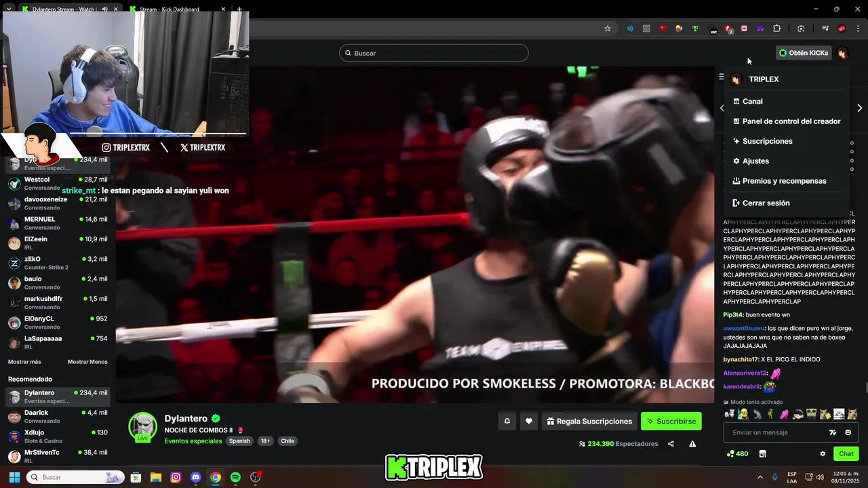Click the Chile tag under the stream
Image resolution: width=868 pixels, height=488 pixels.
coord(288,441)
